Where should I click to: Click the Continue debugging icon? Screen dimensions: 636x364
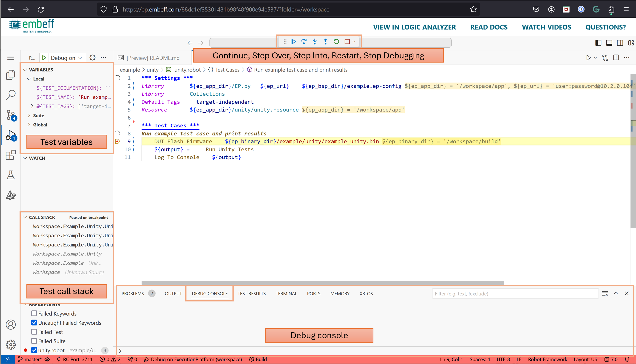293,41
